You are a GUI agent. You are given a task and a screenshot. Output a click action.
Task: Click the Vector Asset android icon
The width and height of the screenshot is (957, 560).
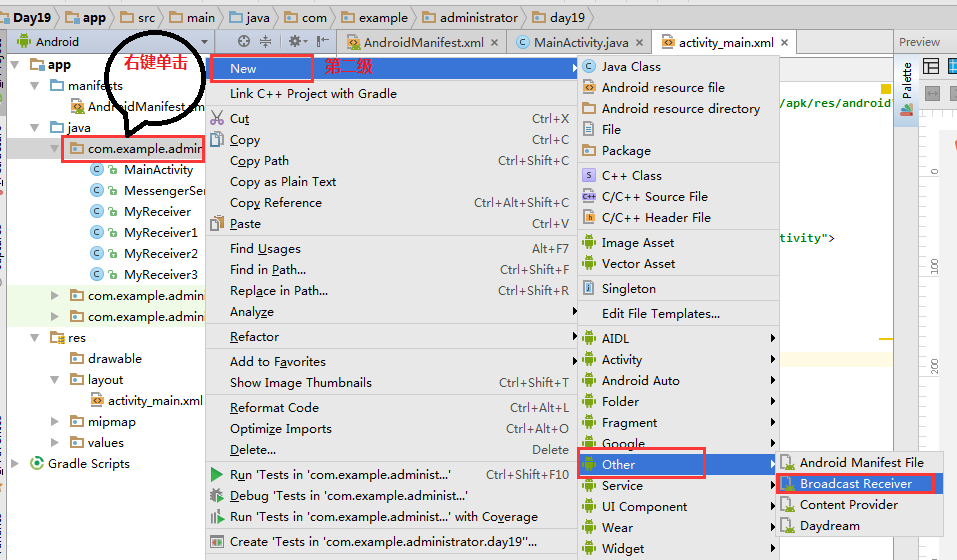(x=589, y=264)
